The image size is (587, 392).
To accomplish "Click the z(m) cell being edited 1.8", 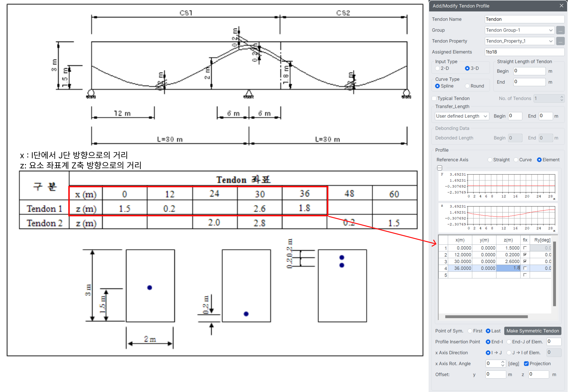I will 508,268.
